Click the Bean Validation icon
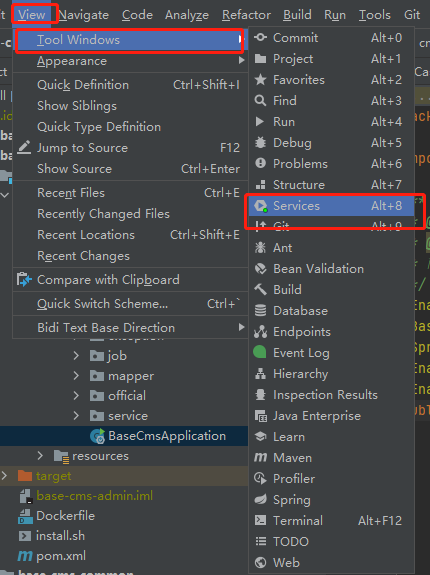The width and height of the screenshot is (430, 575). click(260, 269)
